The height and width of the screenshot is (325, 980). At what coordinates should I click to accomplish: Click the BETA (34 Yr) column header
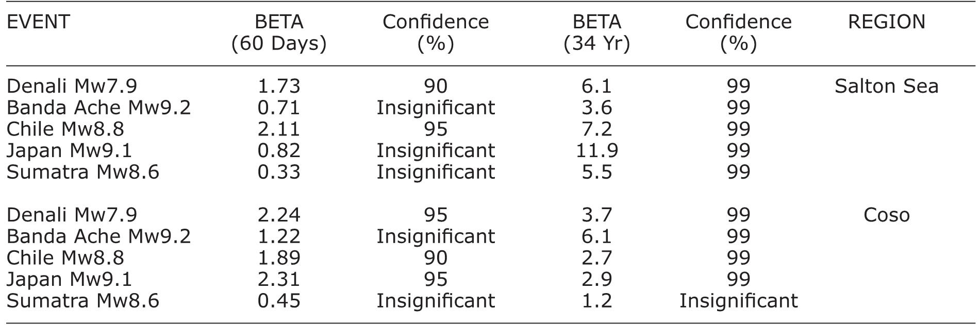pos(596,33)
